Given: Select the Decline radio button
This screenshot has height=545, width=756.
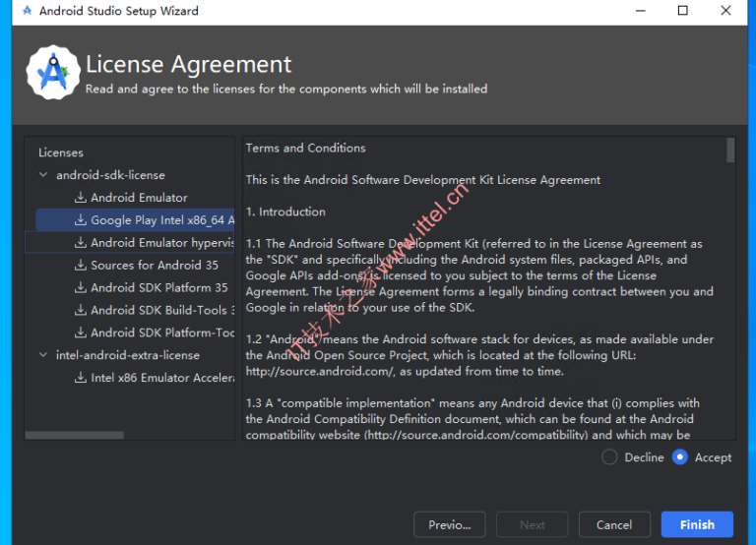Looking at the screenshot, I should point(609,457).
